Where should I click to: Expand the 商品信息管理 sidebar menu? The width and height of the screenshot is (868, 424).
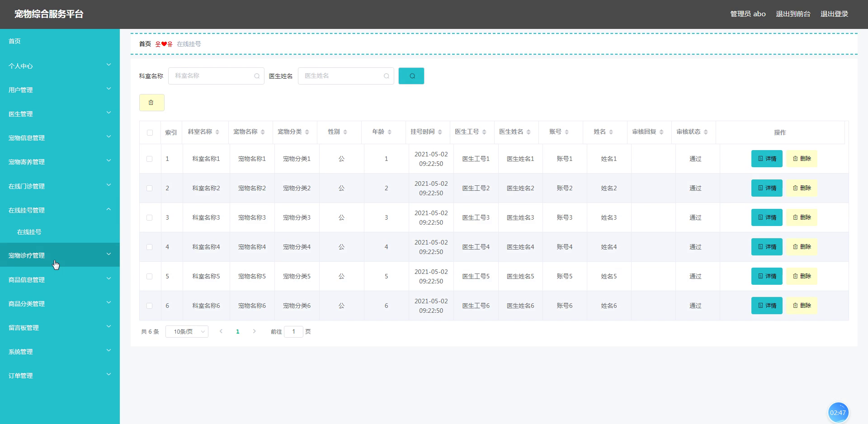pos(60,279)
